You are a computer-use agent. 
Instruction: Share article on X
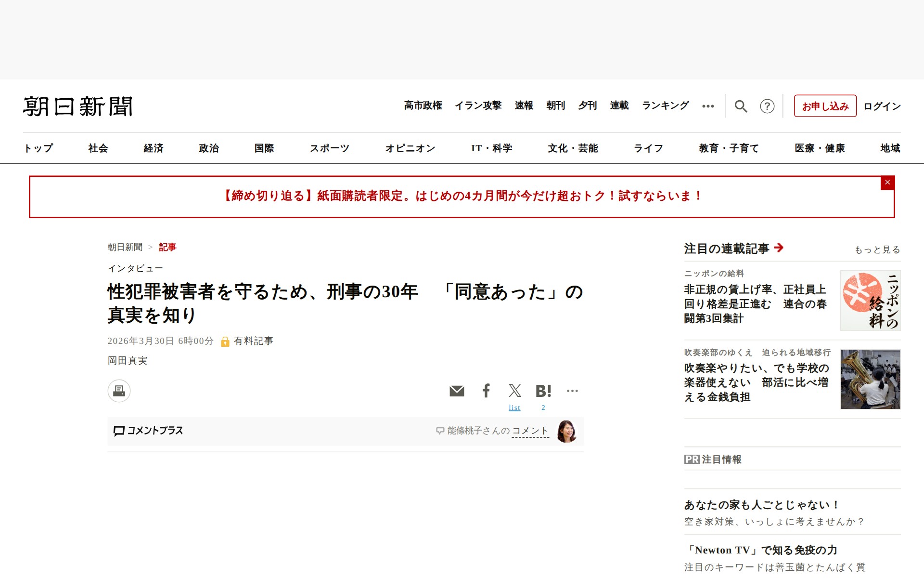tap(514, 391)
